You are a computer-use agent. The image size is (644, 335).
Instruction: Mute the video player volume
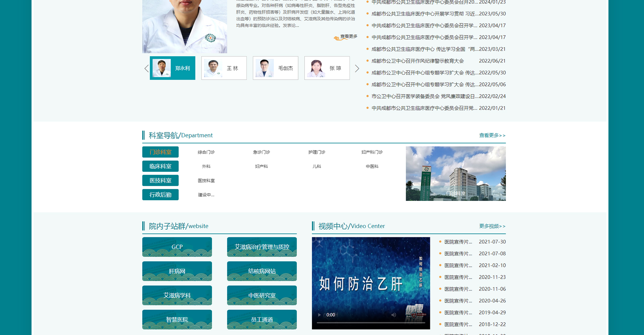click(393, 315)
